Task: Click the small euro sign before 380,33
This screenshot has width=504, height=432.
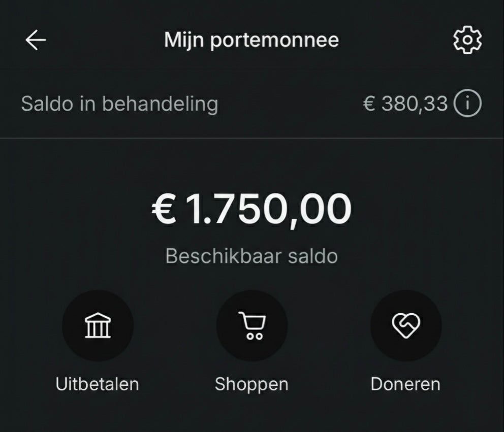Action: click(370, 104)
